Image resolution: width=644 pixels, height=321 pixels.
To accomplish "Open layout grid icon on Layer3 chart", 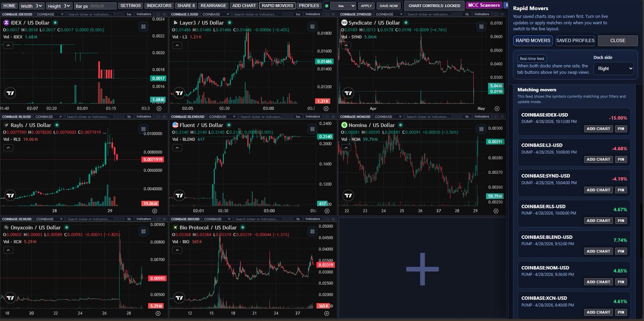I will [312, 26].
